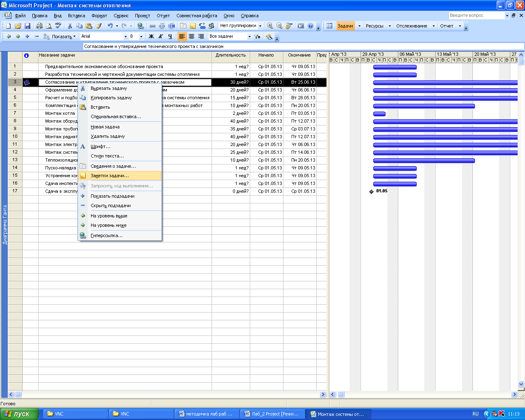This screenshot has height=420, width=525.
Task: Show subtasks using plus icon in toolbar
Action: pos(27,37)
